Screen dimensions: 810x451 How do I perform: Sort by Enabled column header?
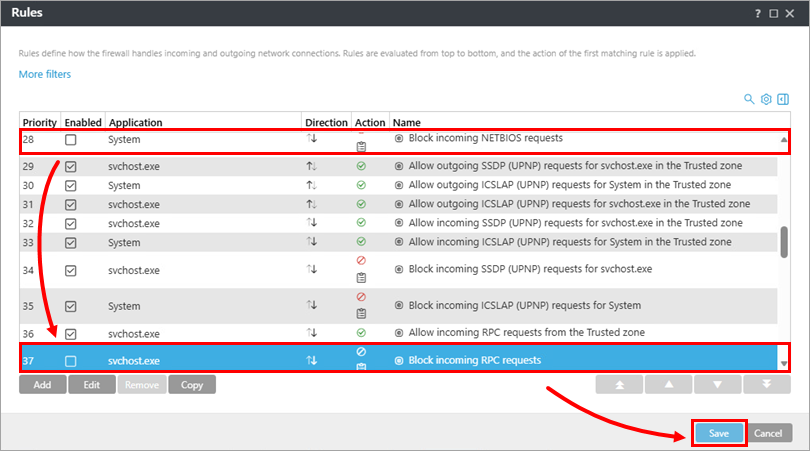[83, 122]
